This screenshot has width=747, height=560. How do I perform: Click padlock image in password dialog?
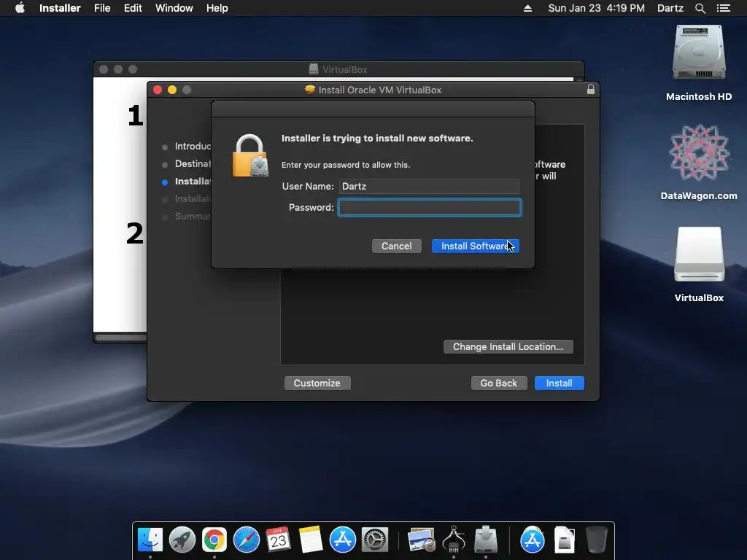(250, 156)
